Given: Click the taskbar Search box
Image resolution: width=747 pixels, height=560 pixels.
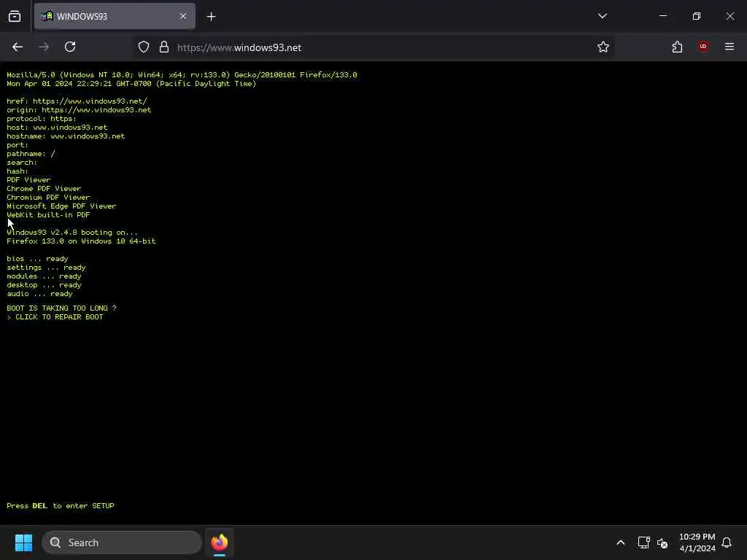Looking at the screenshot, I should coord(122,542).
